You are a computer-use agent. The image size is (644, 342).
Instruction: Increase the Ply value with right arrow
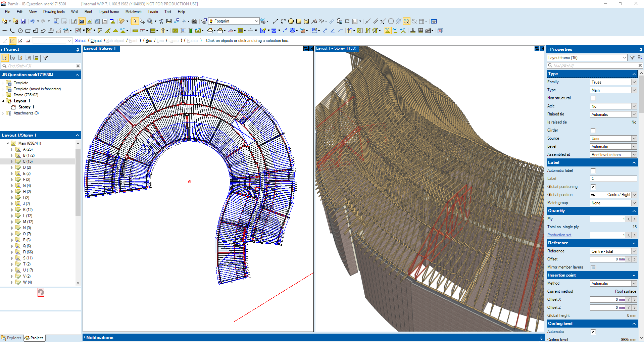click(x=634, y=219)
